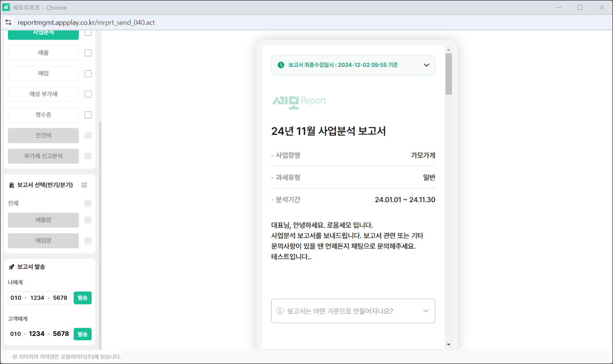Image resolution: width=613 pixels, height=364 pixels.
Task: Enable the 예상 부가세 checkbox
Action: 88,94
